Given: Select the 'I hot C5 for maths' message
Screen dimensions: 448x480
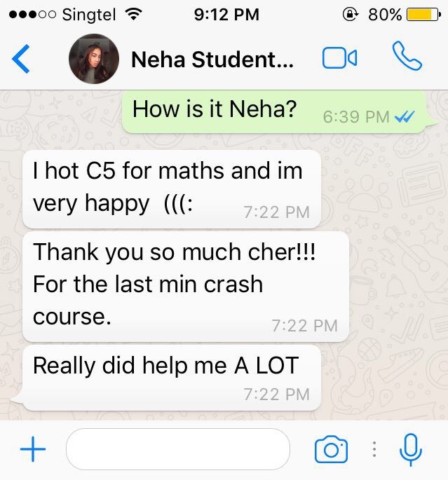Looking at the screenshot, I should click(172, 189).
